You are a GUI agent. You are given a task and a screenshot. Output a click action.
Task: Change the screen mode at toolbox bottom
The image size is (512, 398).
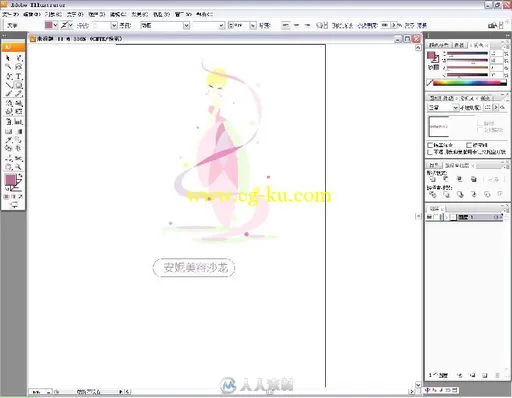point(14,205)
